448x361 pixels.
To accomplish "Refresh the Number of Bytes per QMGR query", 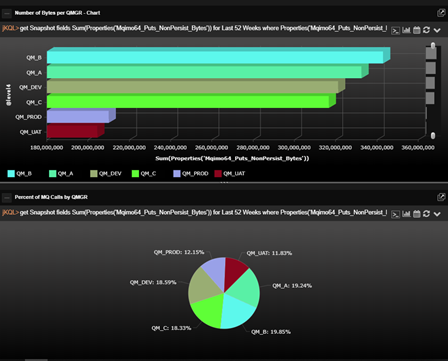I will click(426, 30).
